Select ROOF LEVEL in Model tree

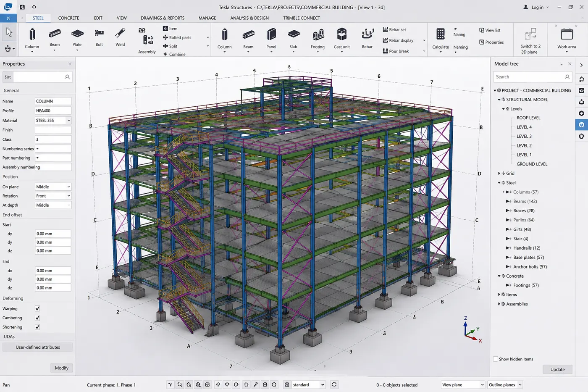(528, 118)
